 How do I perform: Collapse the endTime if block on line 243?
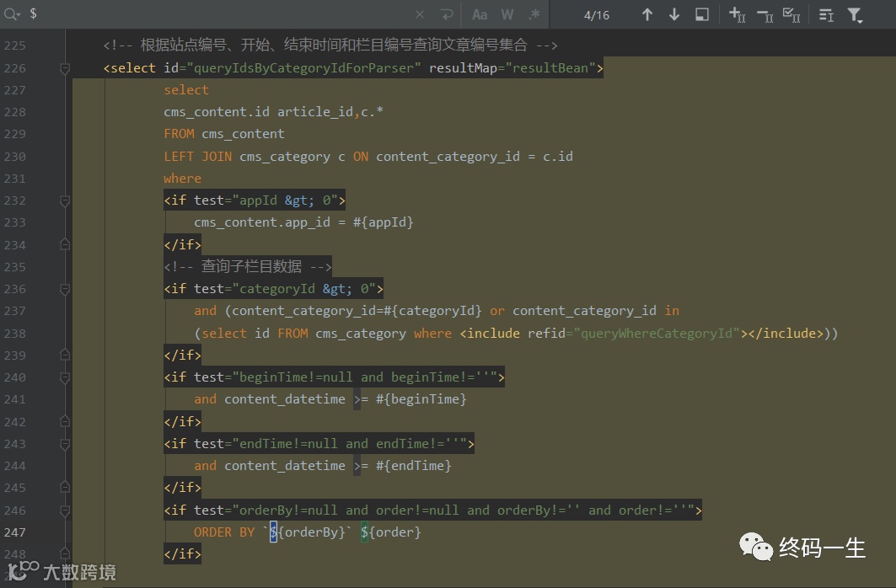65,444
